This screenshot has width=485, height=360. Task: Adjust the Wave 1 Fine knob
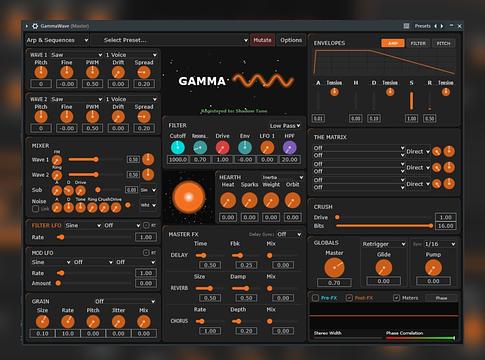pyautogui.click(x=67, y=72)
